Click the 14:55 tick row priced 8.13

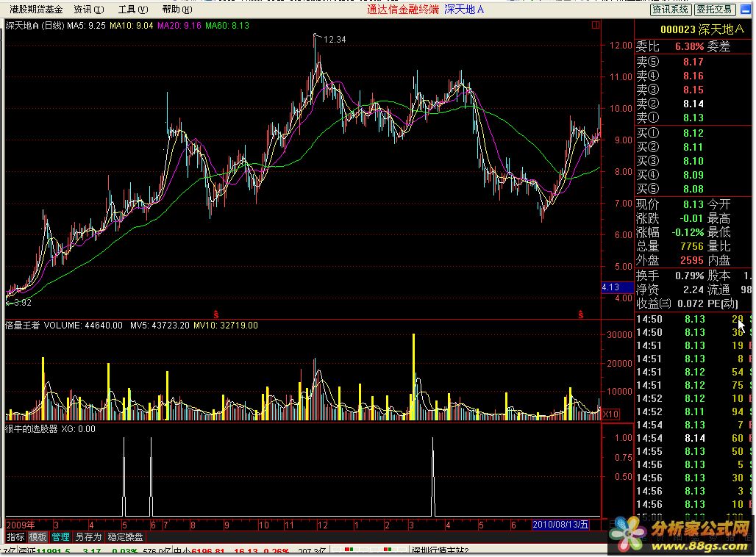tap(693, 451)
